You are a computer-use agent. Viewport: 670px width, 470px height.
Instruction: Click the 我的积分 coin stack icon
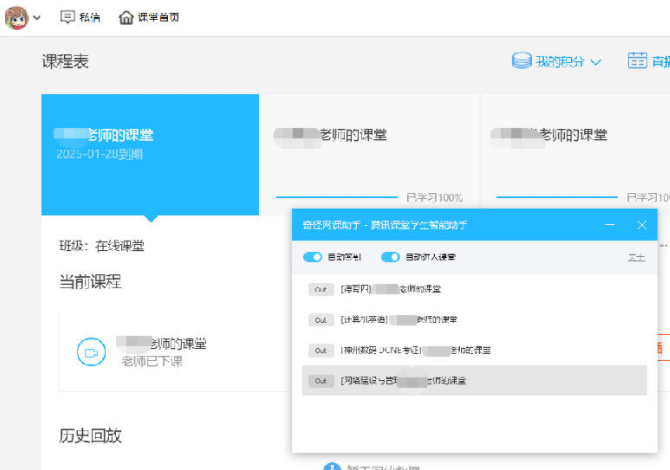(x=522, y=61)
